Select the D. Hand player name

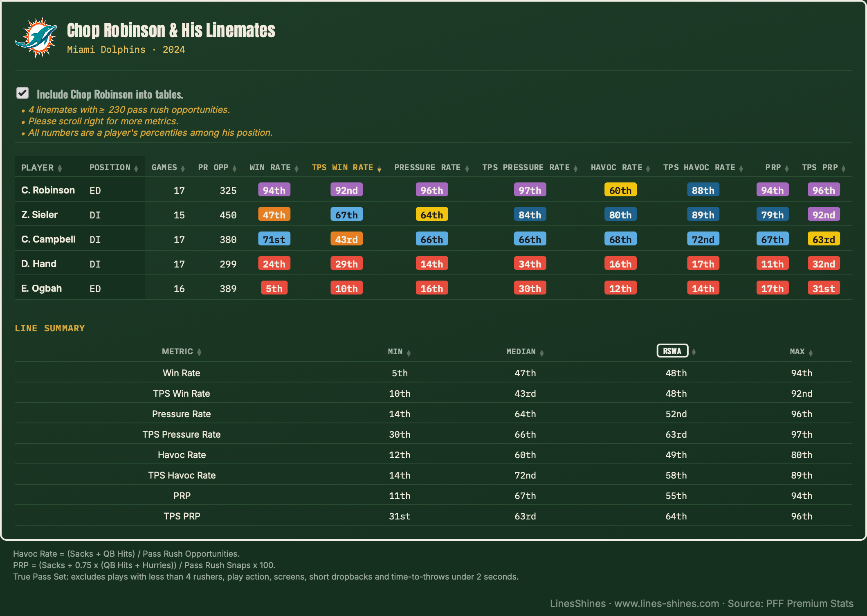tap(39, 264)
